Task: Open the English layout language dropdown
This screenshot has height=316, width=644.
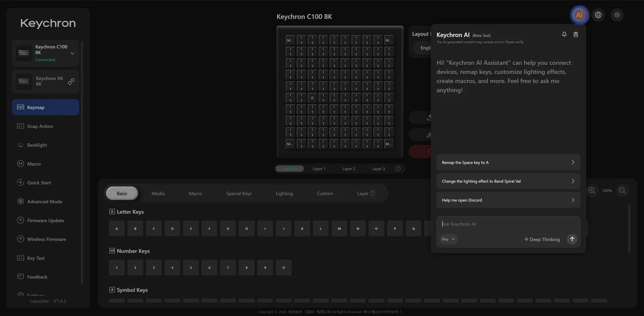Action: (422, 48)
